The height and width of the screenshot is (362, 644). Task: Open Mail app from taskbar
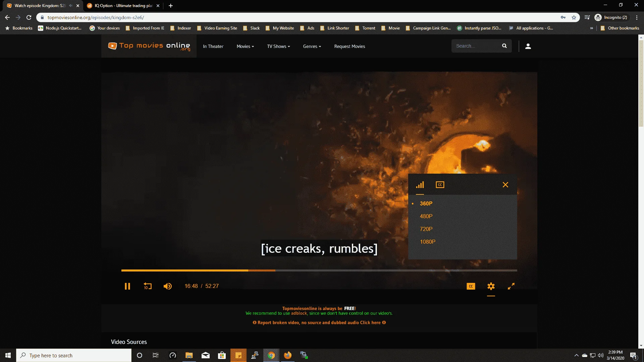pos(206,355)
